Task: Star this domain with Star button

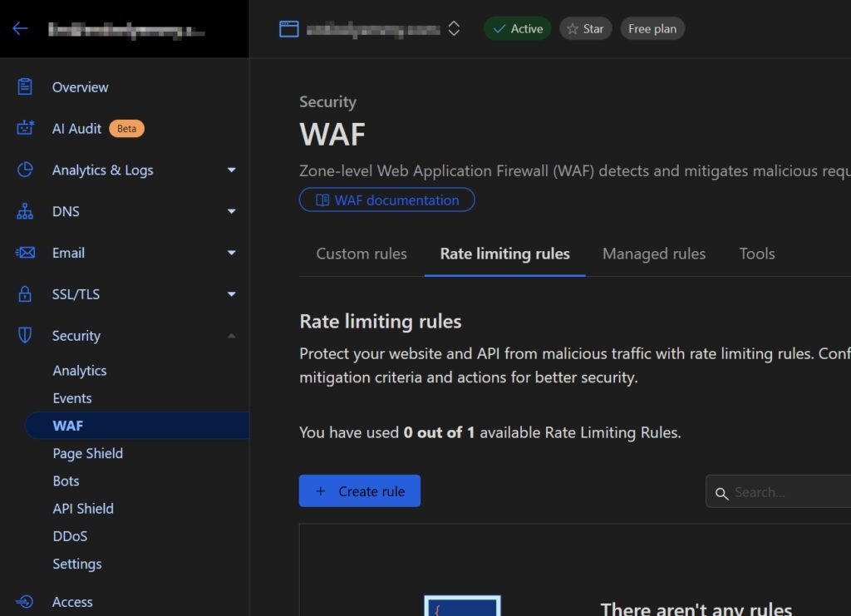Action: [585, 28]
